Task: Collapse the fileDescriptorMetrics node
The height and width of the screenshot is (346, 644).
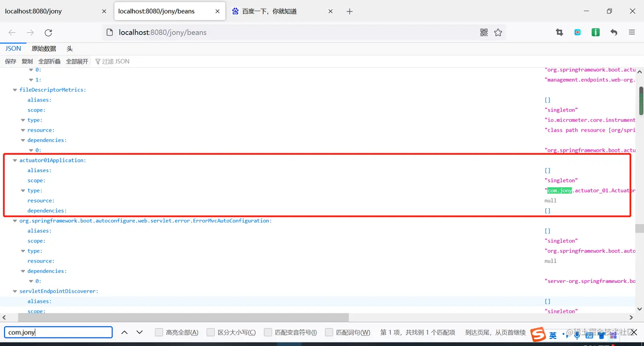Action: point(15,90)
